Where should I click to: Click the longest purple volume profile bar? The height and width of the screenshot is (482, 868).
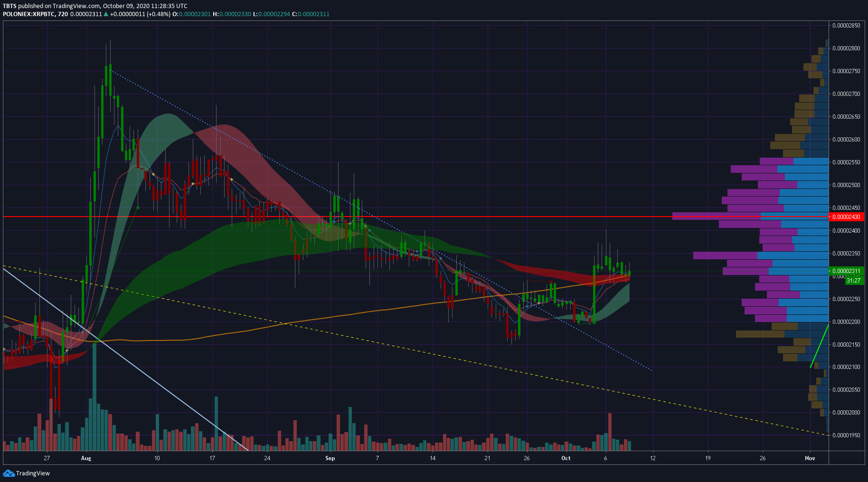[717, 216]
